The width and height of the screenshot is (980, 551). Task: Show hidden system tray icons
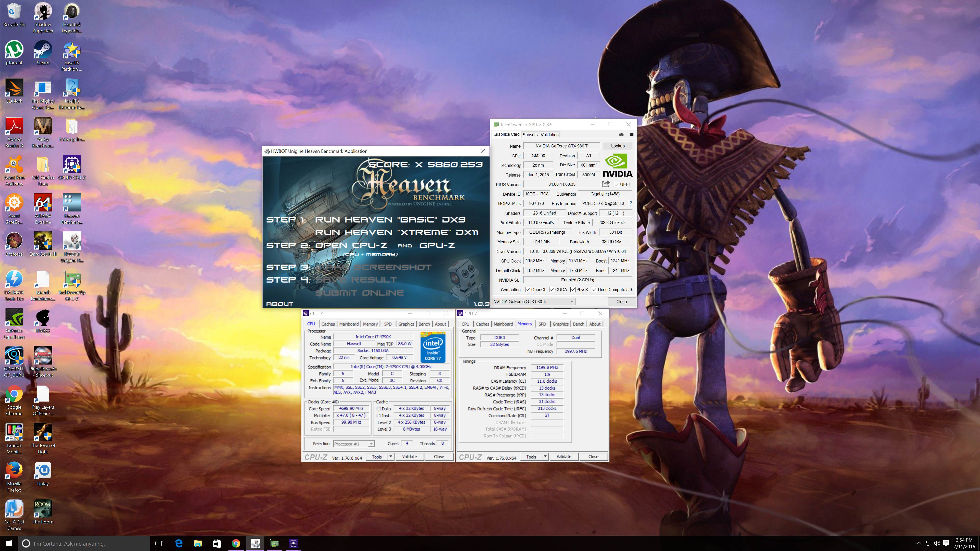918,543
